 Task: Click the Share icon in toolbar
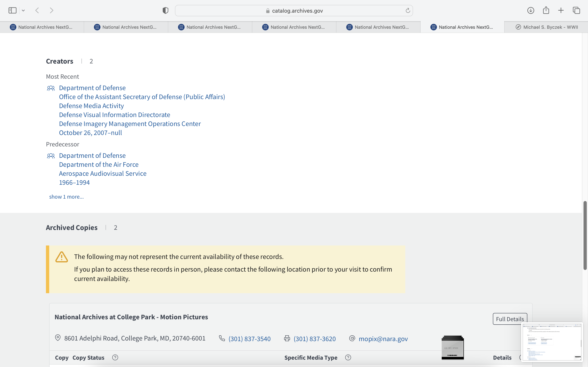tap(546, 10)
